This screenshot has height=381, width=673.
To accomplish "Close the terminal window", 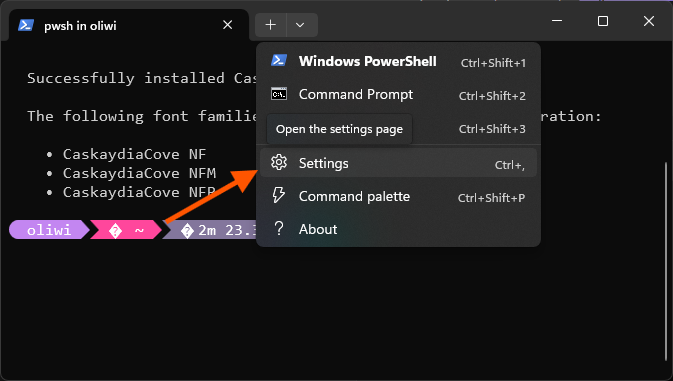I will point(649,21).
